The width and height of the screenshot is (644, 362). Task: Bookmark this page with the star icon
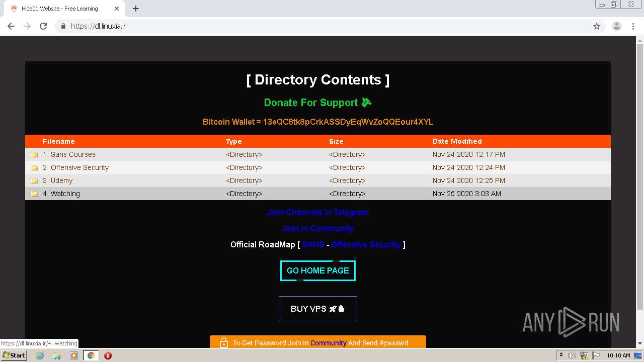pyautogui.click(x=597, y=26)
